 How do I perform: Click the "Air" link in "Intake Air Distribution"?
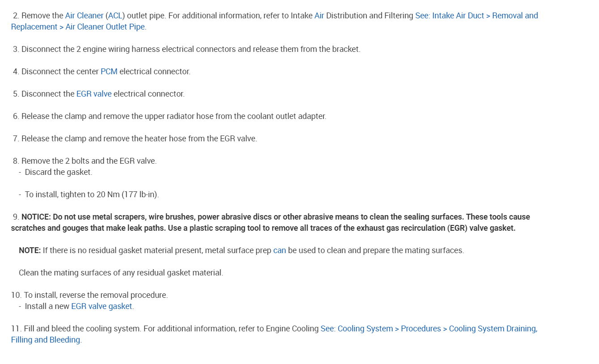pyautogui.click(x=319, y=16)
